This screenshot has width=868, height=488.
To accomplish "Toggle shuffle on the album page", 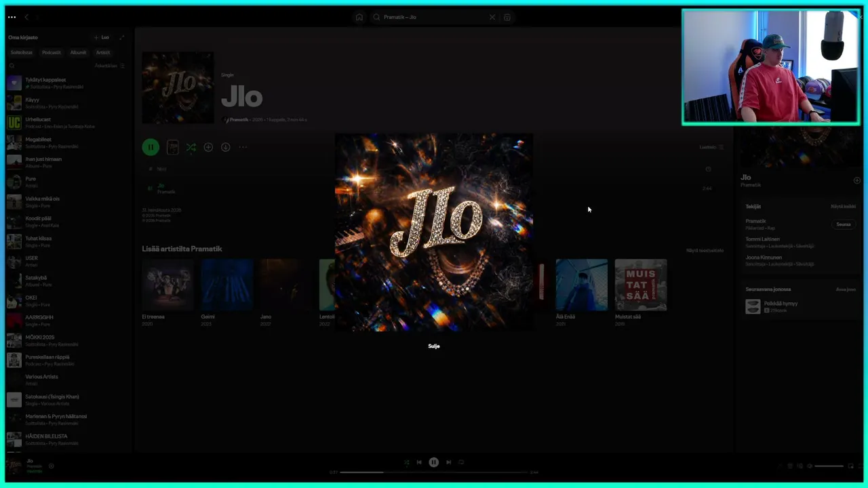I will pos(191,147).
